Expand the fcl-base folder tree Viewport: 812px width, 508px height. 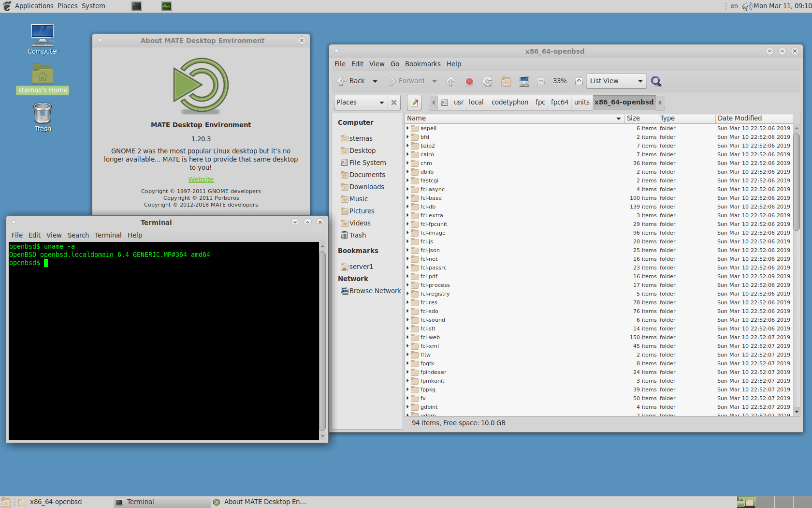[x=407, y=198]
